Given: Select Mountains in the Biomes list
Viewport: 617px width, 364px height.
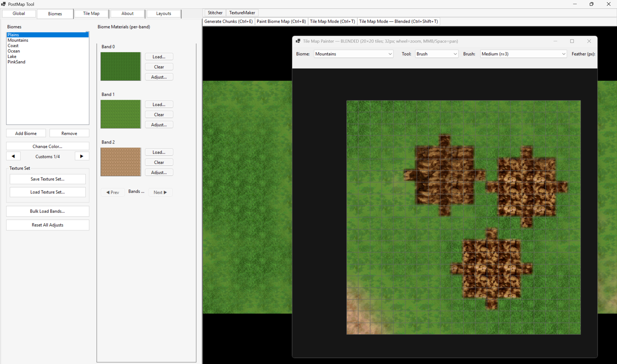Looking at the screenshot, I should tap(18, 40).
